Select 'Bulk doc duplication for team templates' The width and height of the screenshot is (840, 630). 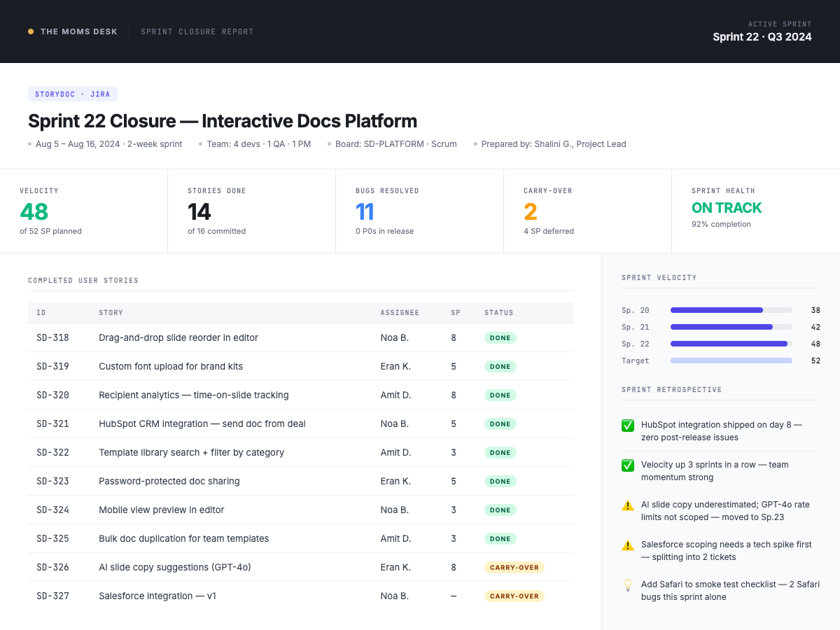pyautogui.click(x=184, y=538)
